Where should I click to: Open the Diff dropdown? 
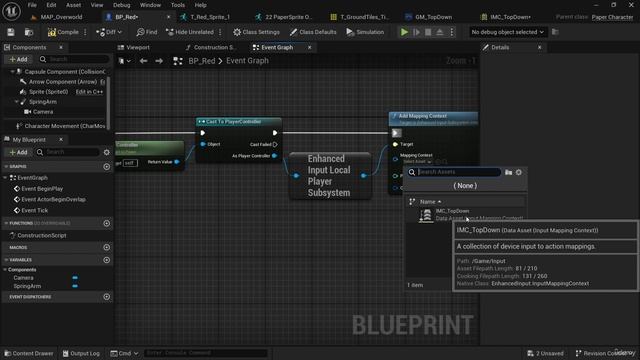[x=109, y=32]
